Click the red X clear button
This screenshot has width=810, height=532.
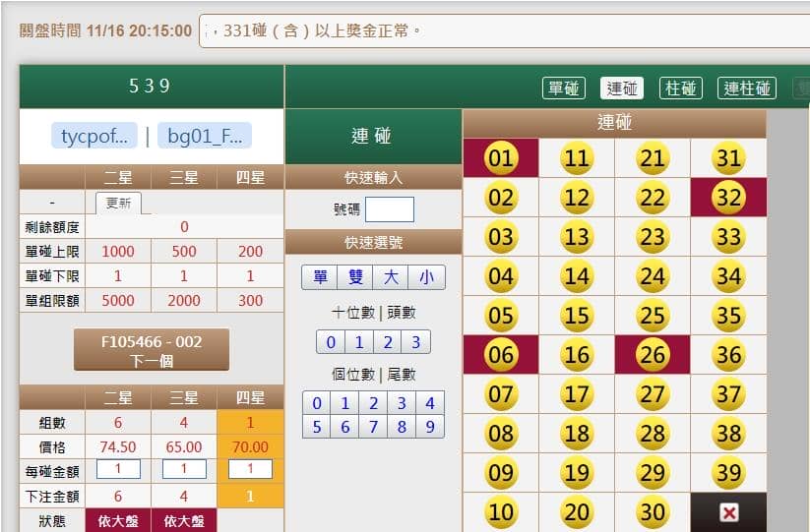(728, 512)
